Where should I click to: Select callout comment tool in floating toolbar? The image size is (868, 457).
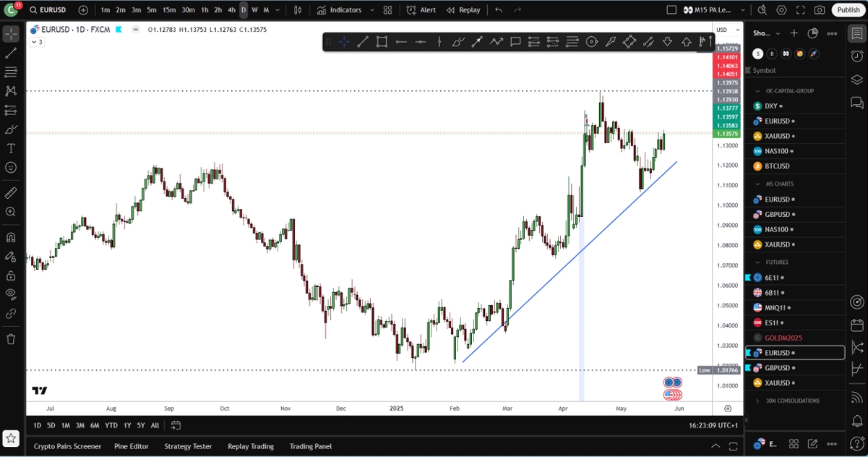515,42
